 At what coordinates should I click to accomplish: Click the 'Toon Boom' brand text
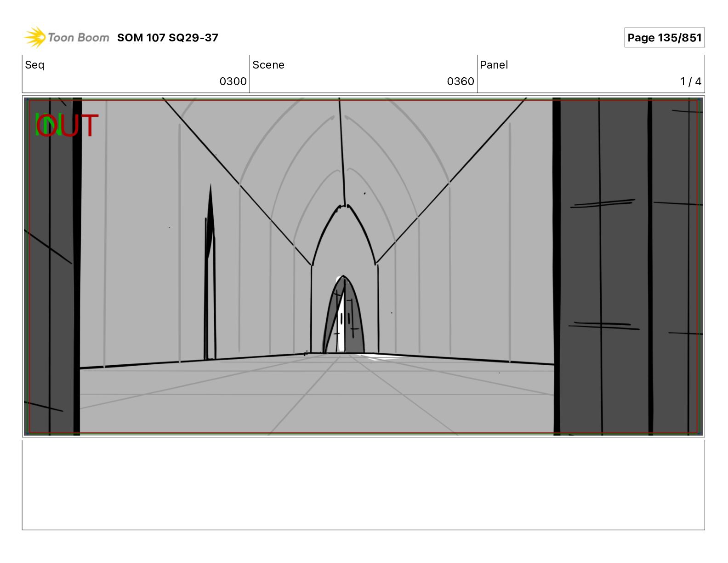coord(79,38)
